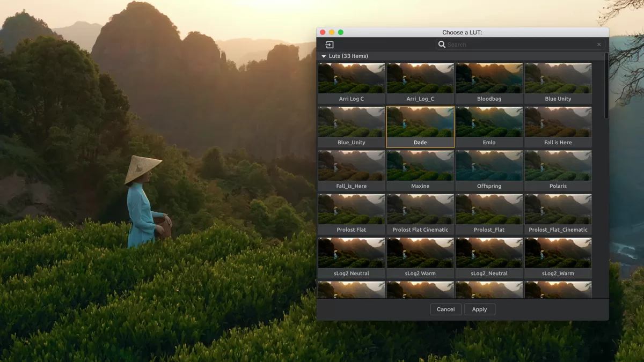This screenshot has width=644, height=362.
Task: Select the highlighted Dade LUT thumbnail
Action: coord(420,127)
